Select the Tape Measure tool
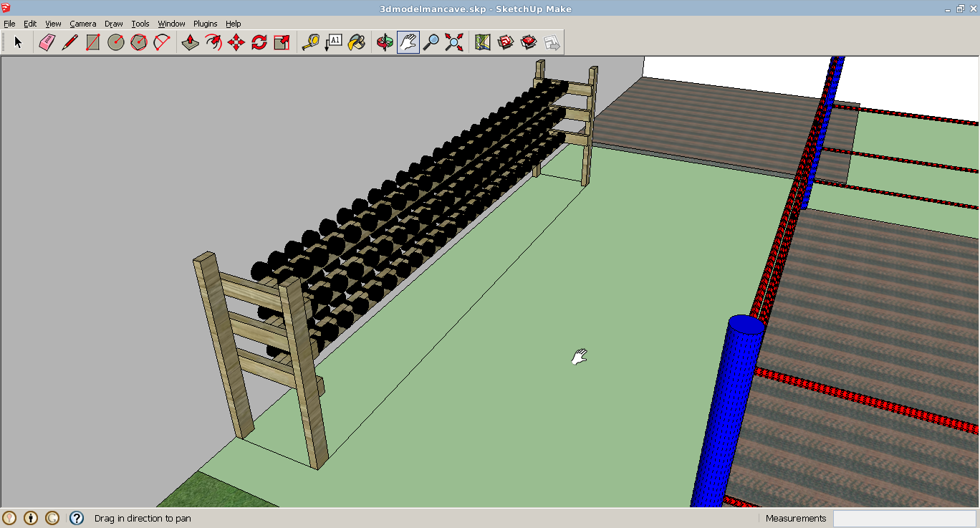The width and height of the screenshot is (980, 528). click(x=310, y=42)
